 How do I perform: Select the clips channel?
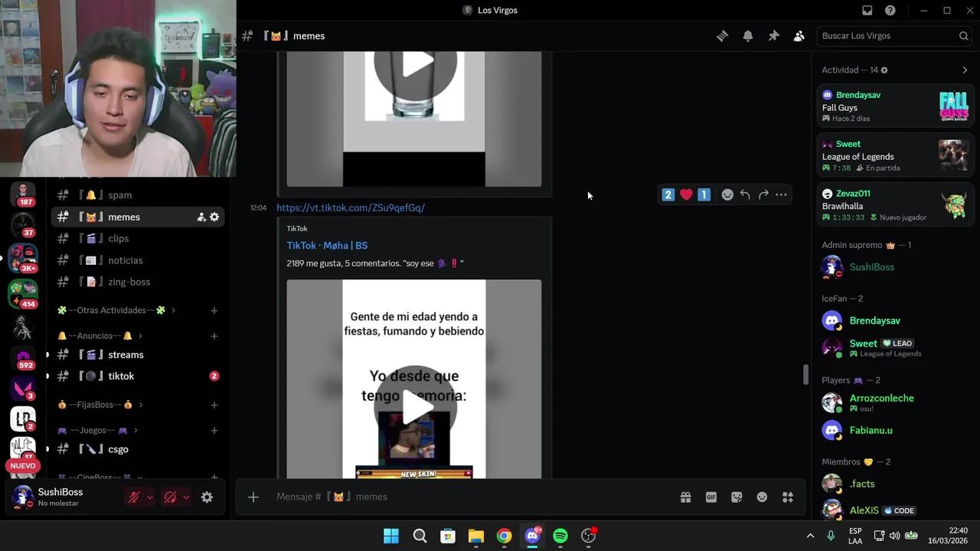(138, 239)
